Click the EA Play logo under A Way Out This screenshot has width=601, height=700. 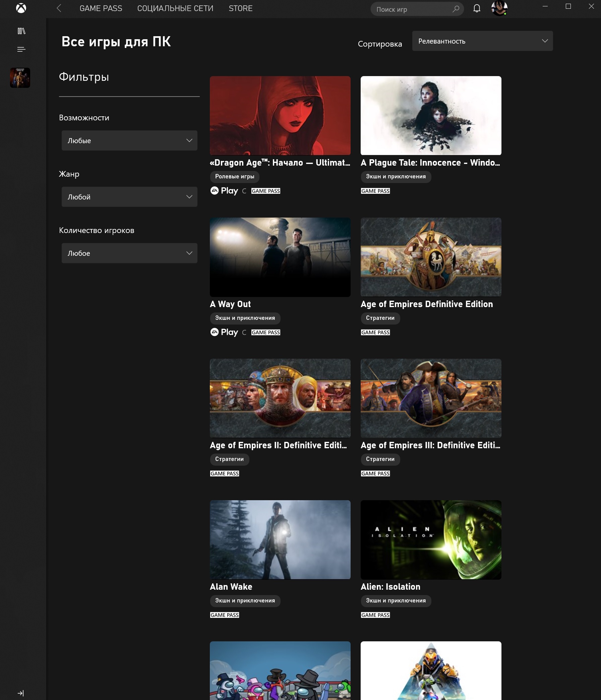(x=224, y=333)
